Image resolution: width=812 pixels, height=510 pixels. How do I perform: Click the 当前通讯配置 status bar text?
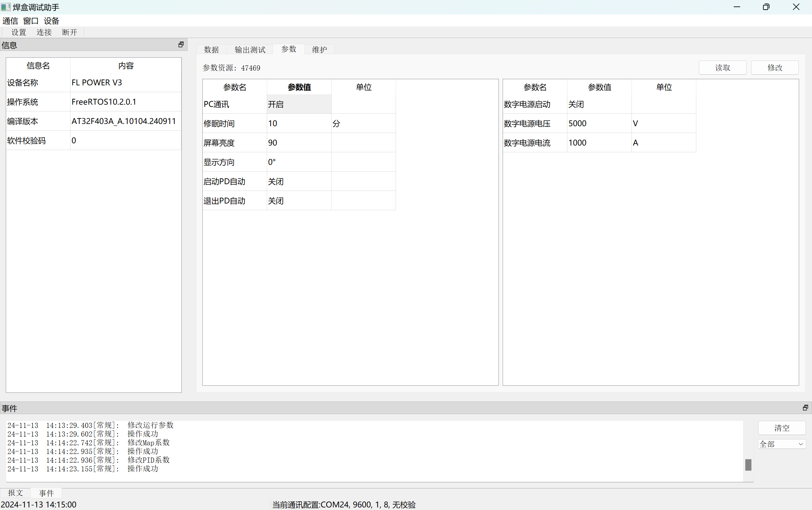point(344,505)
